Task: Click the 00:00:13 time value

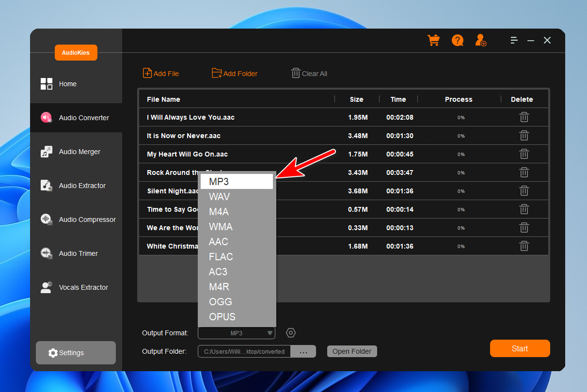Action: [x=399, y=228]
